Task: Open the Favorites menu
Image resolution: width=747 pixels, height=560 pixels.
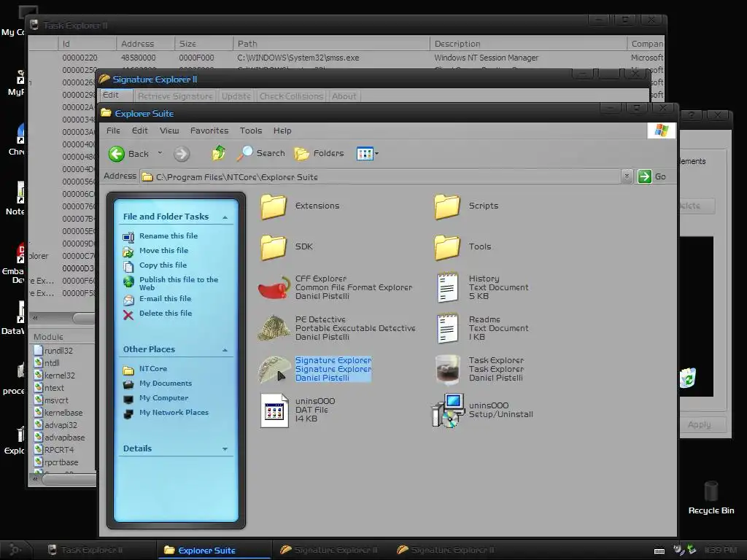Action: (x=209, y=131)
